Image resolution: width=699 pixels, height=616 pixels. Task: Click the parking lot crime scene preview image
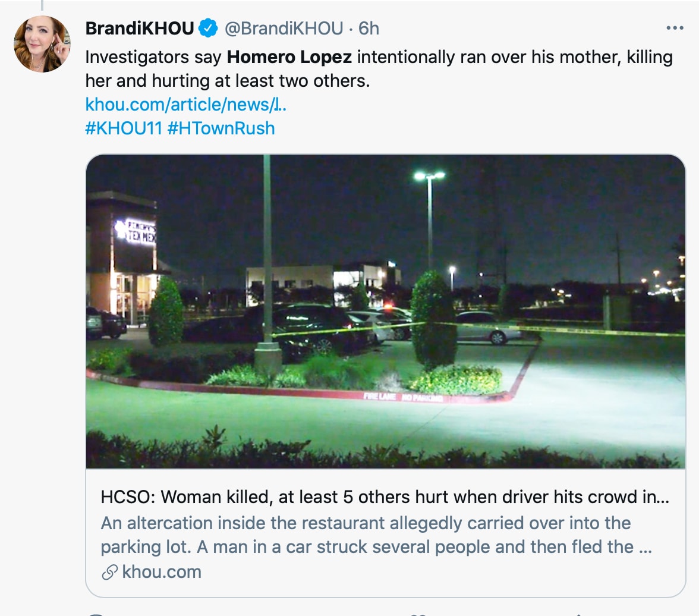point(385,311)
